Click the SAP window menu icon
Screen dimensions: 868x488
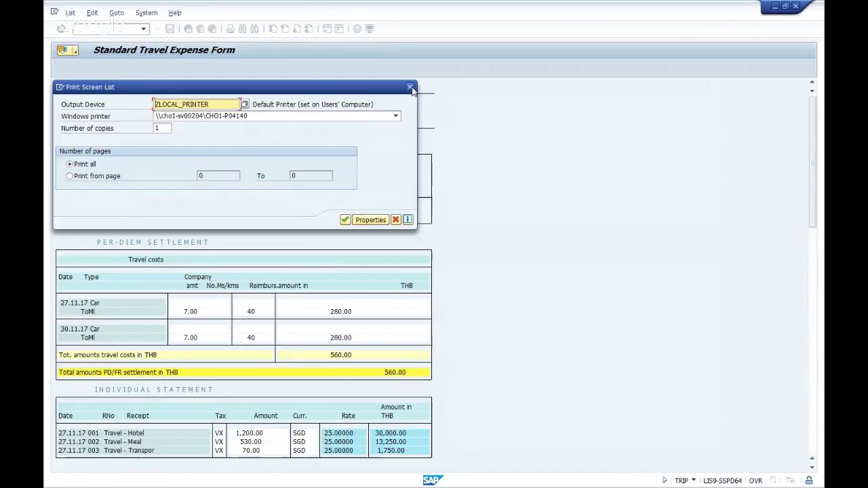pos(54,12)
